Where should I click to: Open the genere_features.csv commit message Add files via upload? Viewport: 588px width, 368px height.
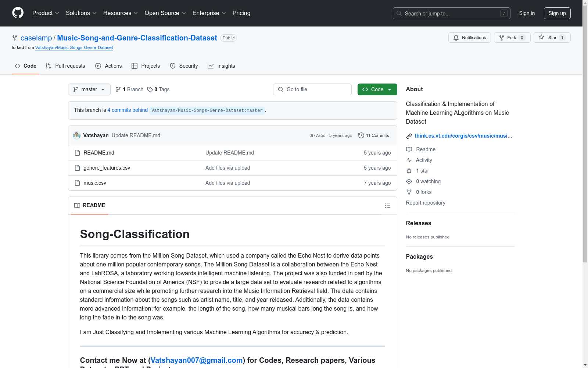coord(228,168)
